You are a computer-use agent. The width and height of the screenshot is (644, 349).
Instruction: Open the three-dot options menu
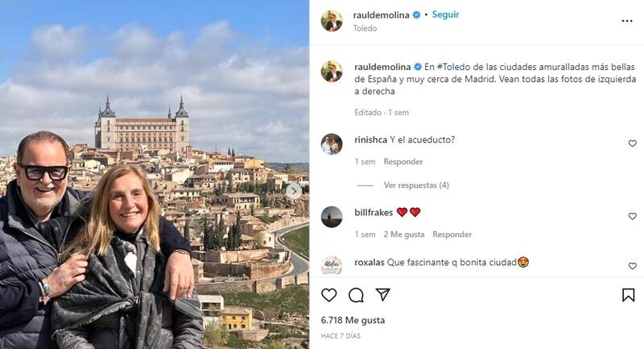[627, 21]
